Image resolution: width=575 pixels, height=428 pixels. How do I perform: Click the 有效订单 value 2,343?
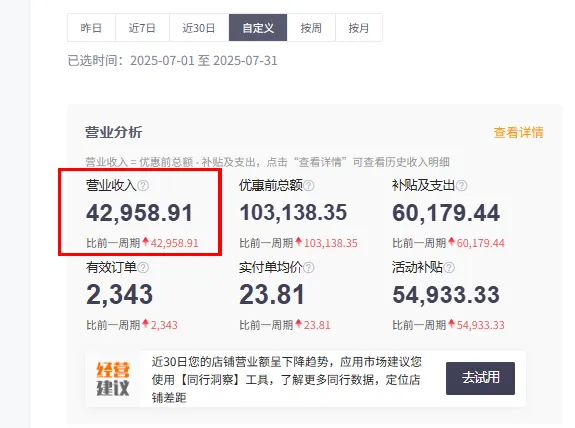120,295
